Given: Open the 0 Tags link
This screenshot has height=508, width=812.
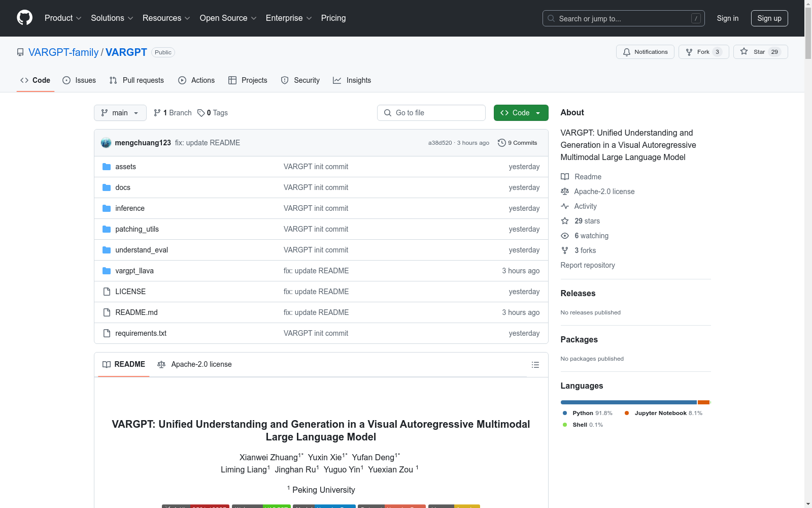Looking at the screenshot, I should point(213,113).
